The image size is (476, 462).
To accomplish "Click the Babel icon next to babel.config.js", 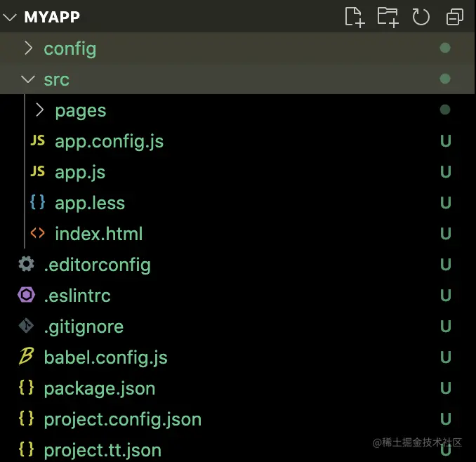I will [26, 357].
